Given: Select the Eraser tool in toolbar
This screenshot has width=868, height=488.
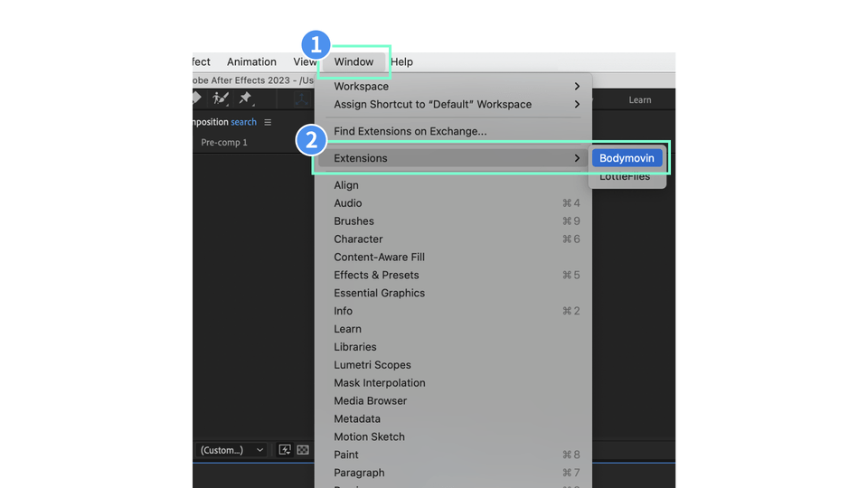Looking at the screenshot, I should point(197,99).
